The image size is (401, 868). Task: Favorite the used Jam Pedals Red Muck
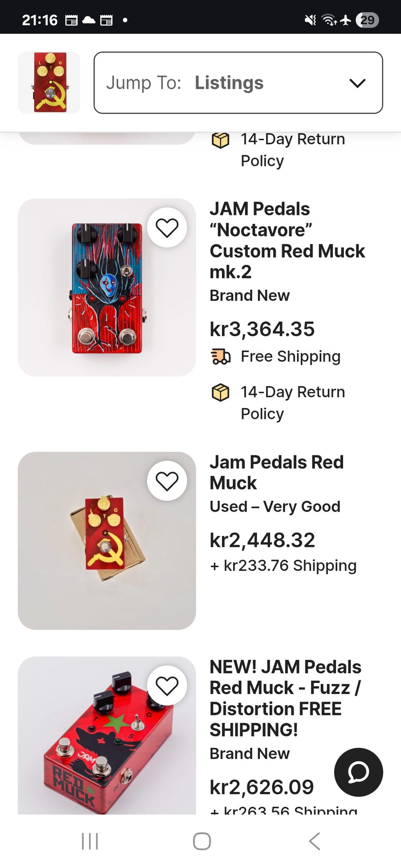point(167,481)
